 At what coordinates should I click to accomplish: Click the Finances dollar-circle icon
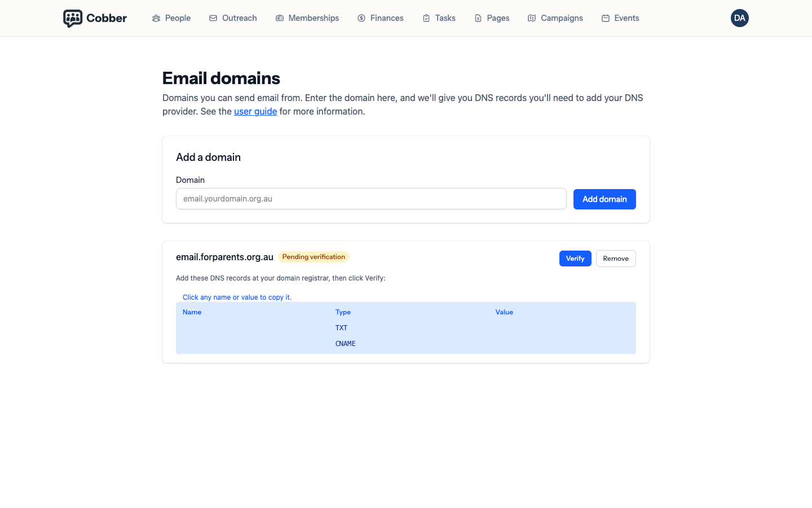(361, 18)
